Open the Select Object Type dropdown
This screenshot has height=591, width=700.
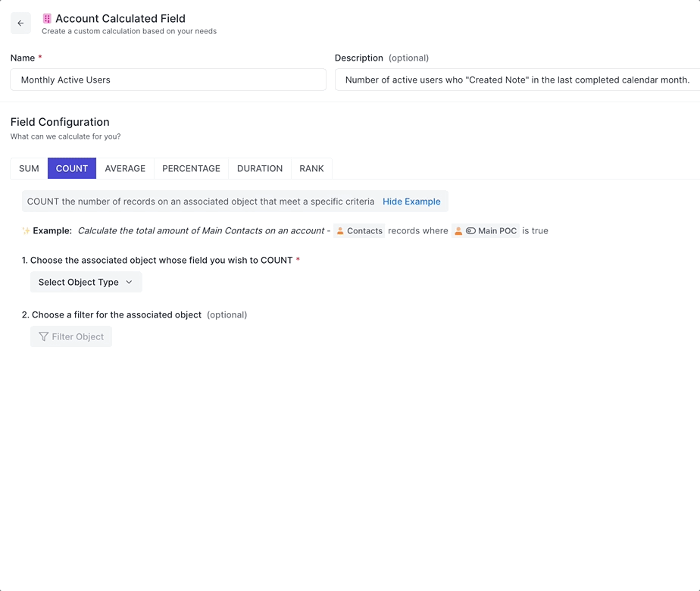click(x=86, y=282)
